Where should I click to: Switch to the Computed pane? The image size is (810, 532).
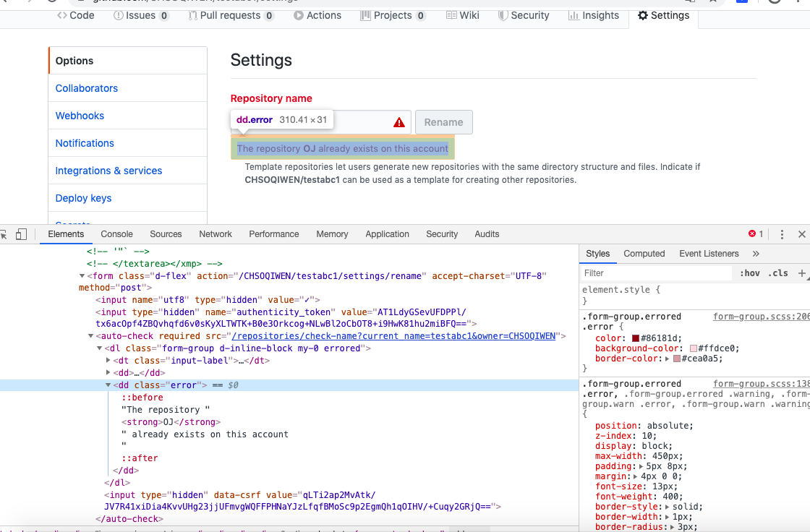(x=644, y=254)
